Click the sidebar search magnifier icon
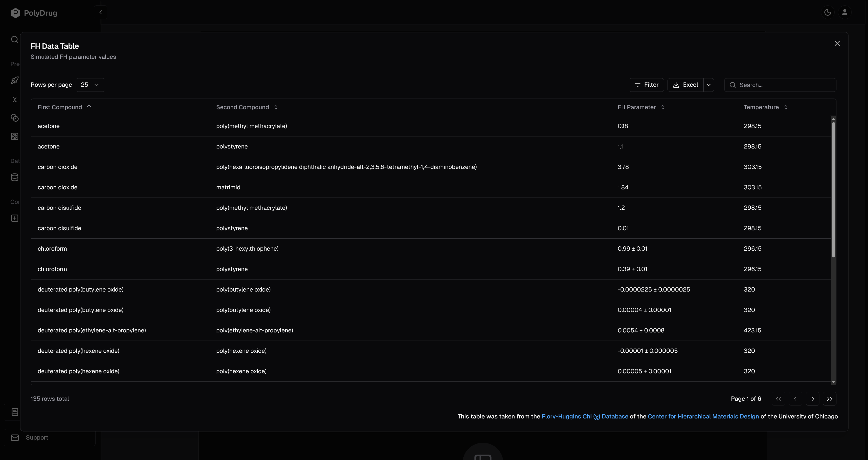 pos(15,40)
